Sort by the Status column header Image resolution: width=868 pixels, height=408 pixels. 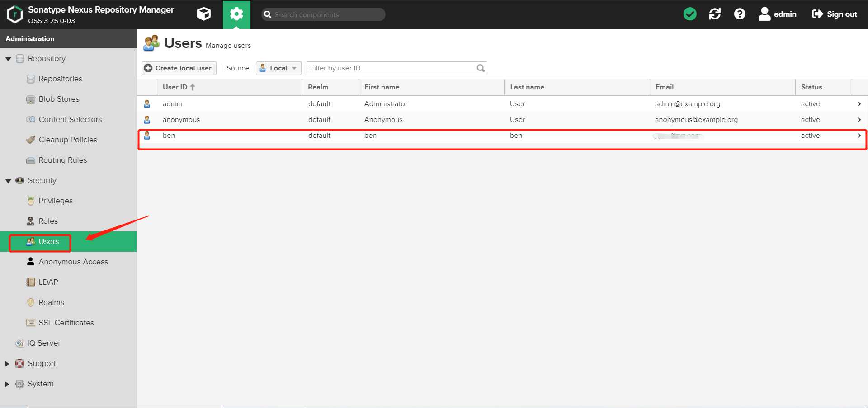(823, 87)
